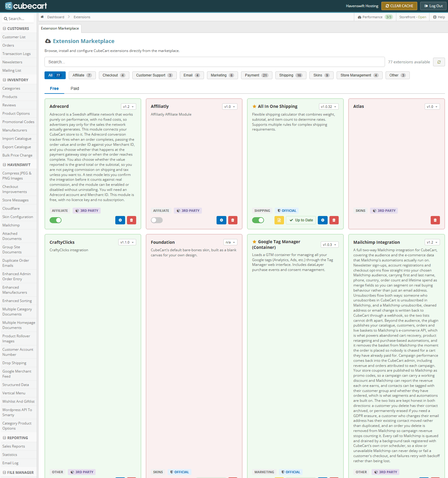Collapse the Reporting sidebar section
448x478 pixels.
[4, 438]
